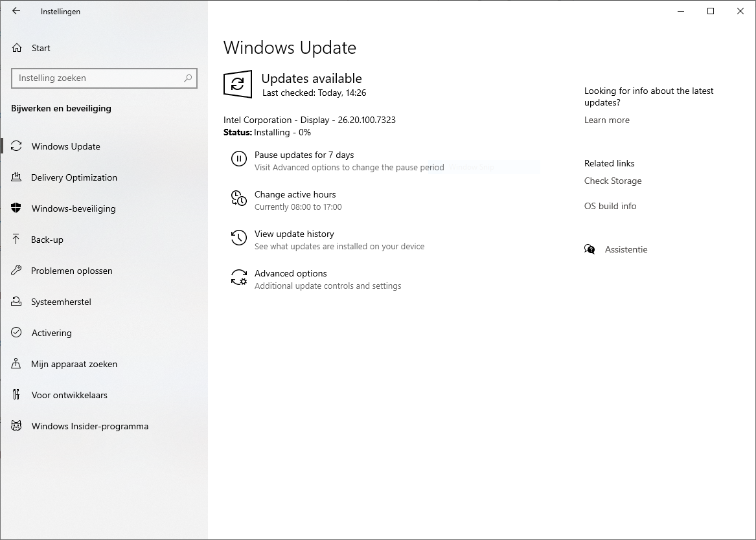Image resolution: width=756 pixels, height=540 pixels.
Task: Click the search magnifier icon
Action: [188, 78]
